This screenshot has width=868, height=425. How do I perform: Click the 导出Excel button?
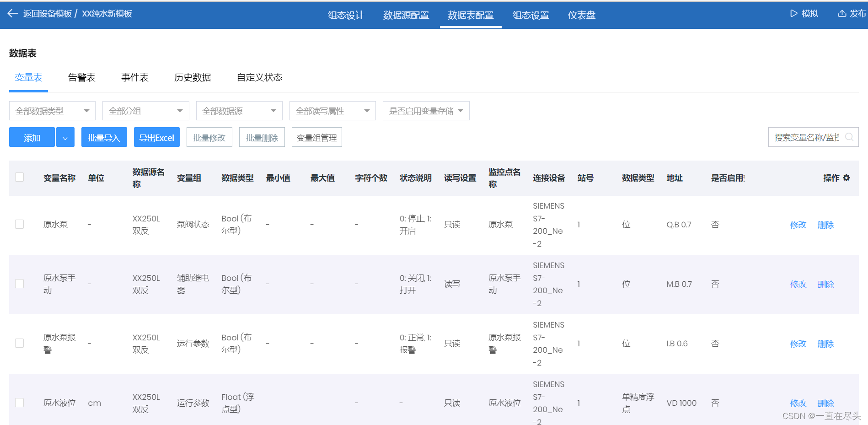coord(157,137)
